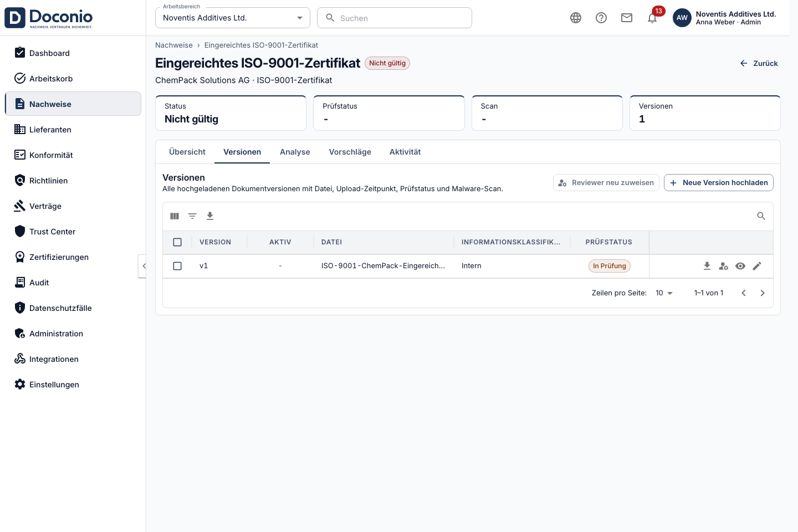The height and width of the screenshot is (532, 798).
Task: Open Einstellungen in the sidebar
Action: point(73,385)
